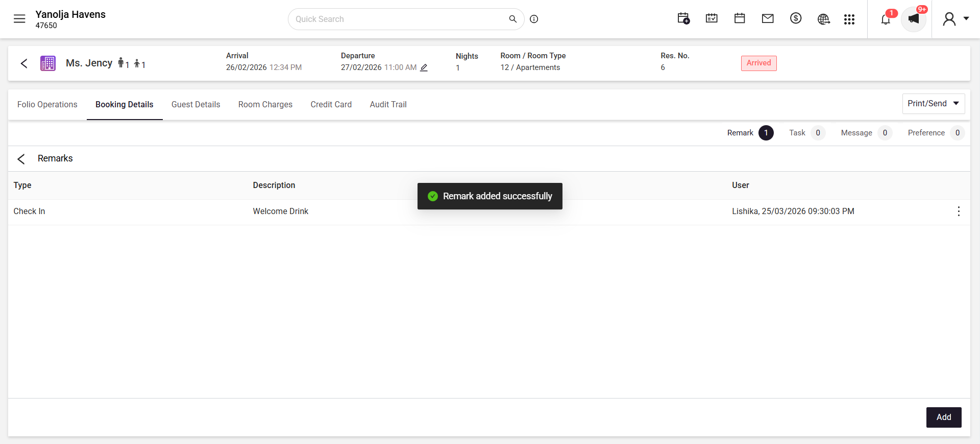Open the mail envelope icon
Image resolution: width=980 pixels, height=444 pixels.
click(768, 19)
